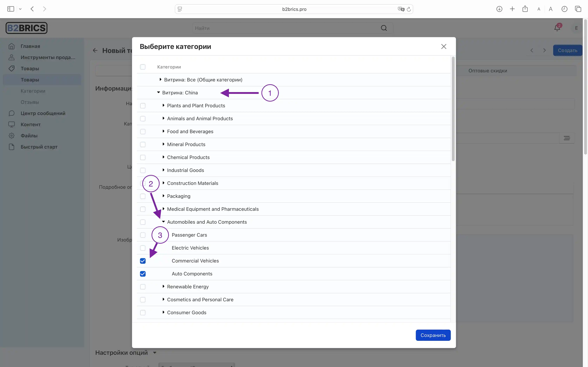Click the B2BRICS logo
Viewport: 588px width, 367px height.
[x=26, y=28]
